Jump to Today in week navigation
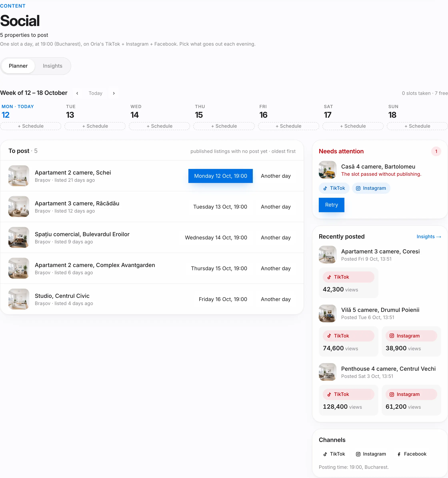 pyautogui.click(x=95, y=93)
